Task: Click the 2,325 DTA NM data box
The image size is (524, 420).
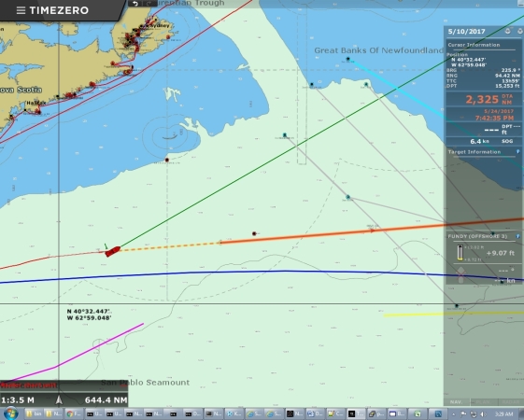Action: pos(484,99)
